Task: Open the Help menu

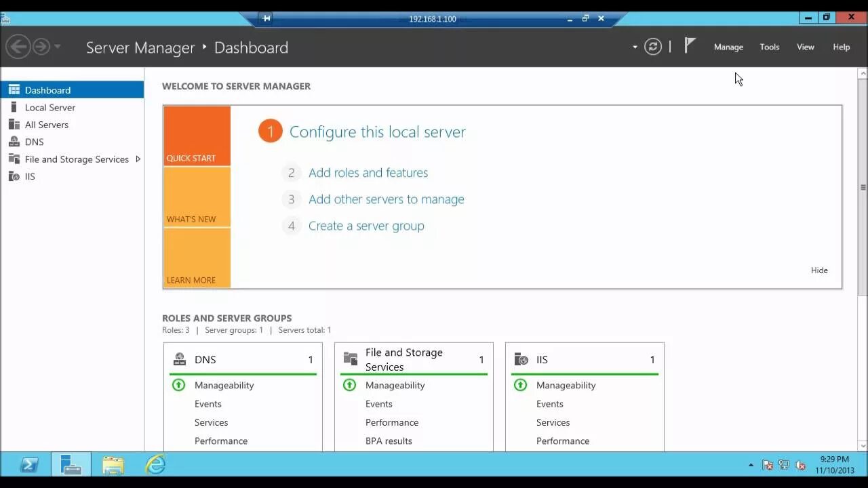Action: click(841, 47)
